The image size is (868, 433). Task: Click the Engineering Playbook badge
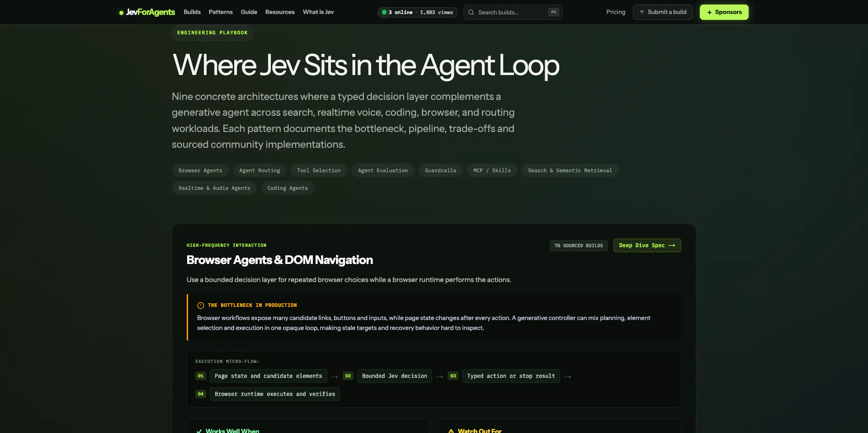pyautogui.click(x=212, y=33)
